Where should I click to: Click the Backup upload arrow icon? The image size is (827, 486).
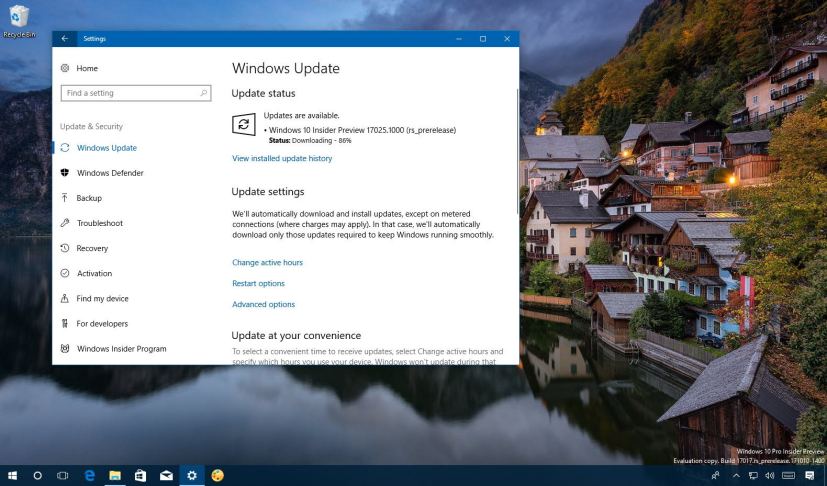(x=65, y=198)
